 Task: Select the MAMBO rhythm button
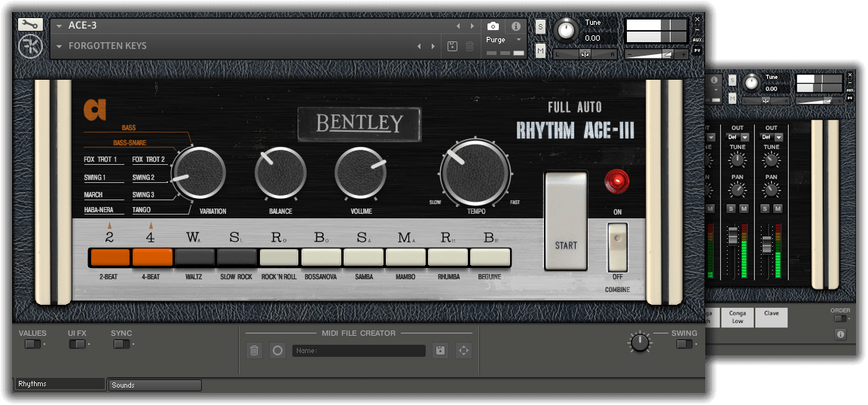pos(406,257)
